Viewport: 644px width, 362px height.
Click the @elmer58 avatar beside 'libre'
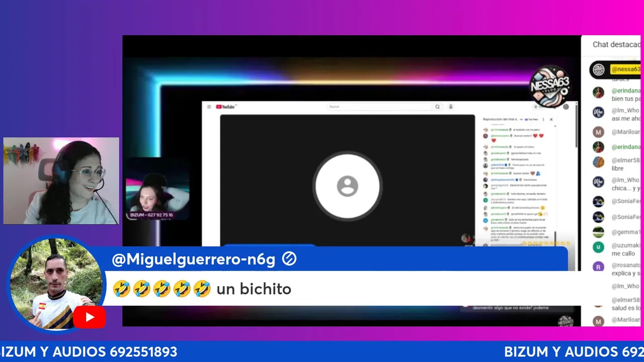598,162
